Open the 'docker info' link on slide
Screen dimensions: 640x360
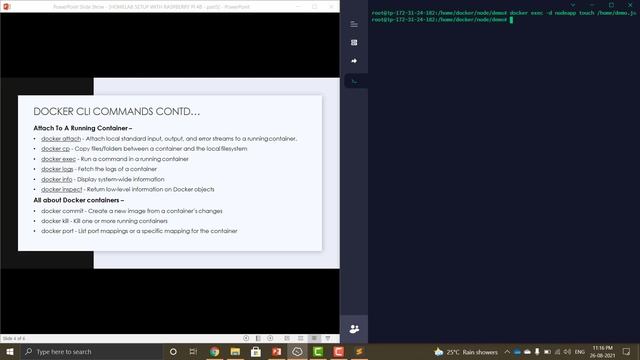point(57,179)
